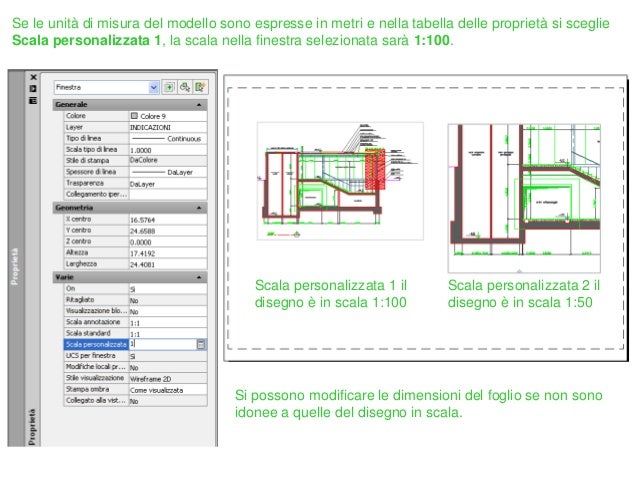Click the Modifiche locali pr… value No
638x479 pixels.
pos(168,367)
